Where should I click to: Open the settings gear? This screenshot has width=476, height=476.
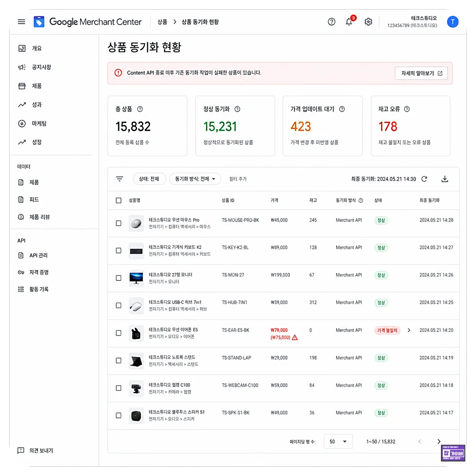click(x=368, y=22)
